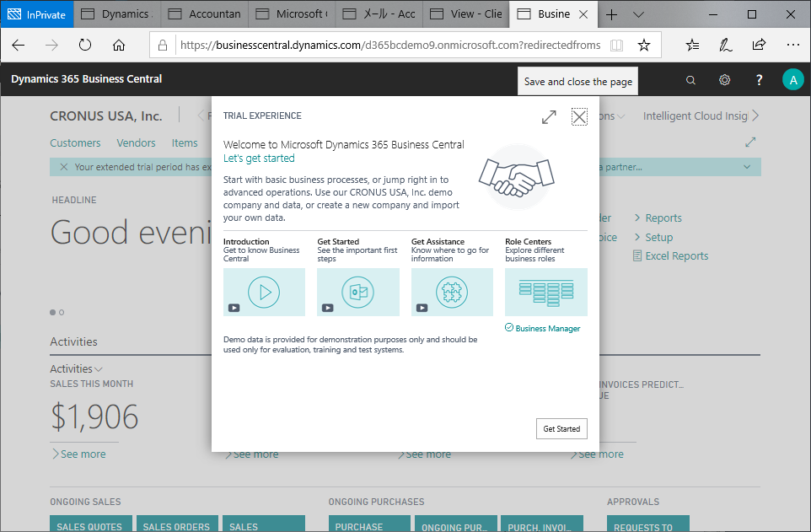Show site security lock information

pos(163,46)
